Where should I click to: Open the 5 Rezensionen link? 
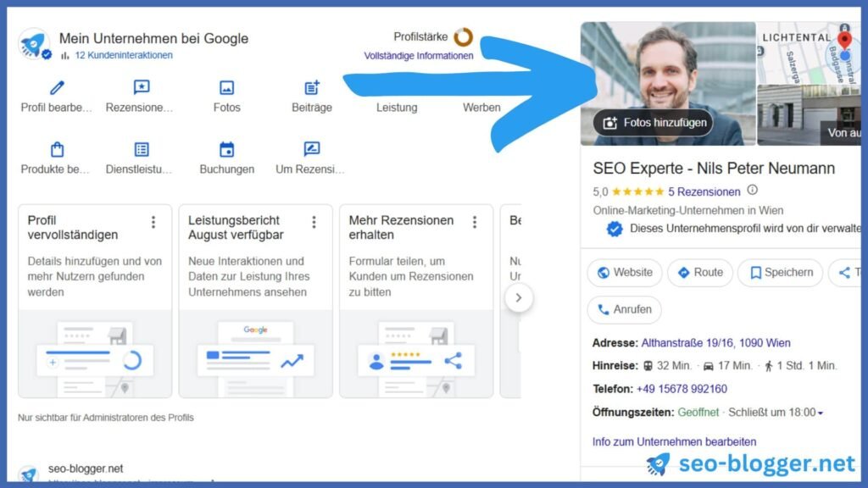click(x=704, y=192)
